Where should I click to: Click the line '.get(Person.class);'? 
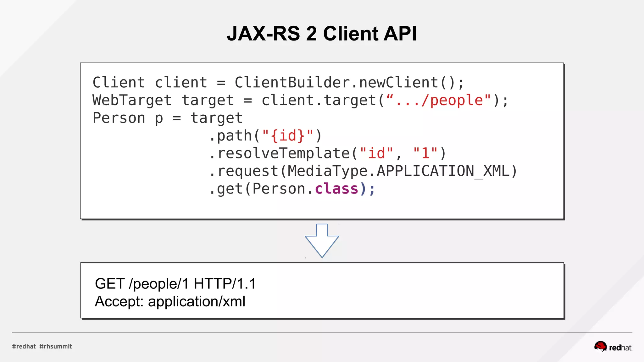[x=292, y=189]
